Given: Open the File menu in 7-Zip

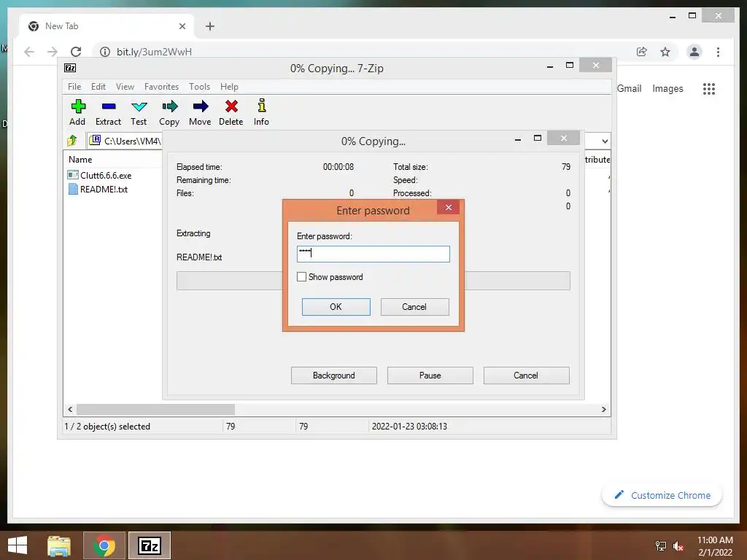Looking at the screenshot, I should pyautogui.click(x=74, y=87).
